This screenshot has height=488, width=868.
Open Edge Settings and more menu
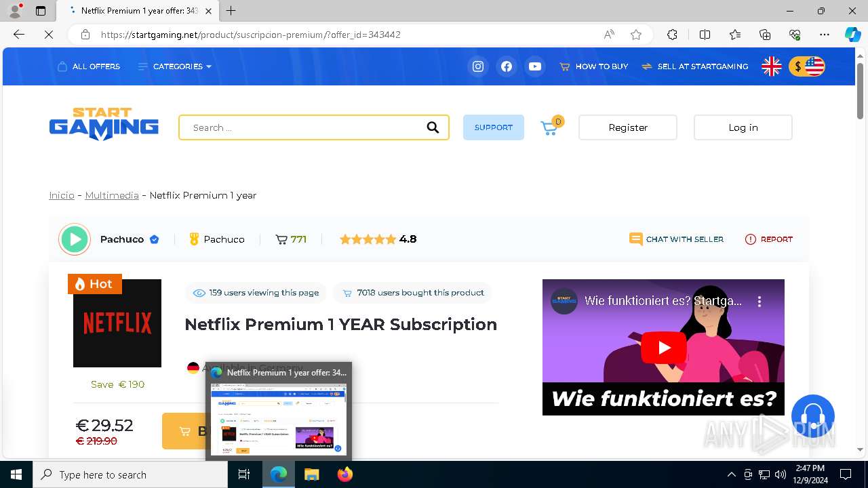[825, 35]
